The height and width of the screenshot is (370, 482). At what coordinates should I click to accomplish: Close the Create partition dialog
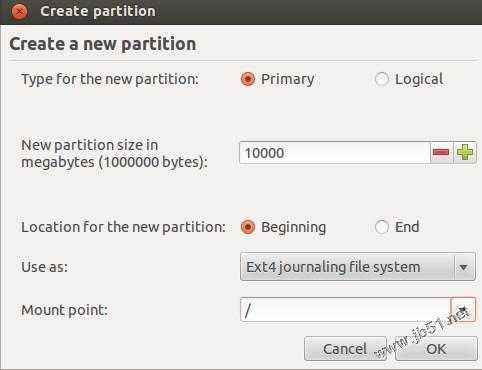click(x=19, y=12)
